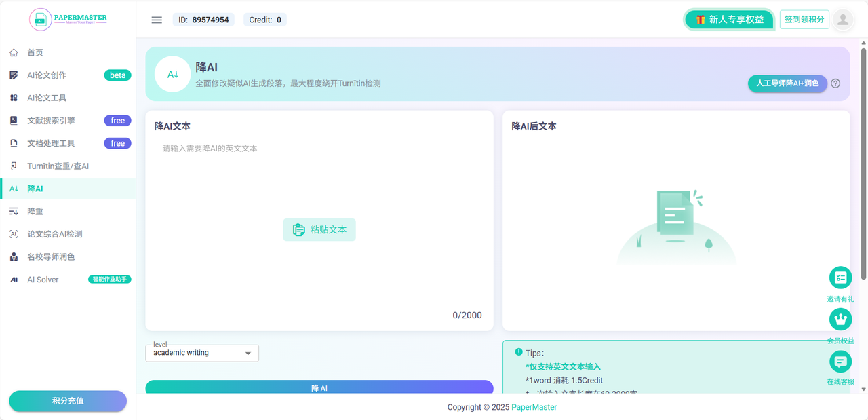Click the scrollbar down arrow
The image size is (868, 420).
(x=863, y=389)
